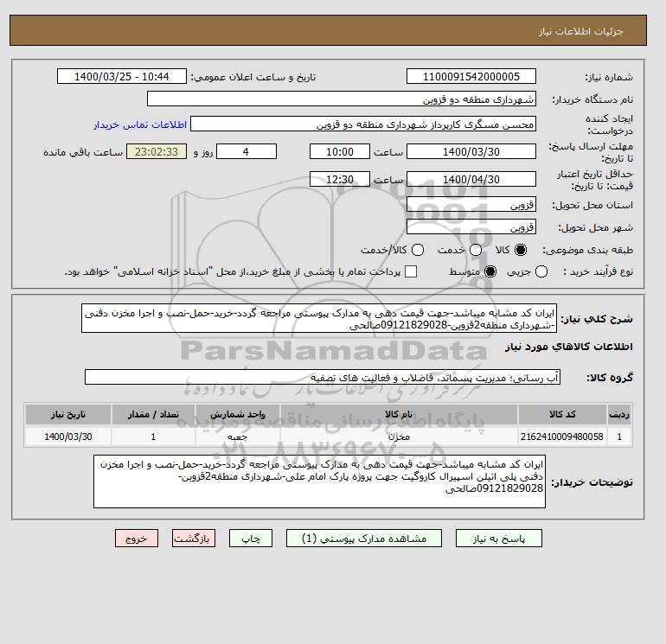Click the requester field محسن مسگری
666x644 pixels.
pos(363,124)
